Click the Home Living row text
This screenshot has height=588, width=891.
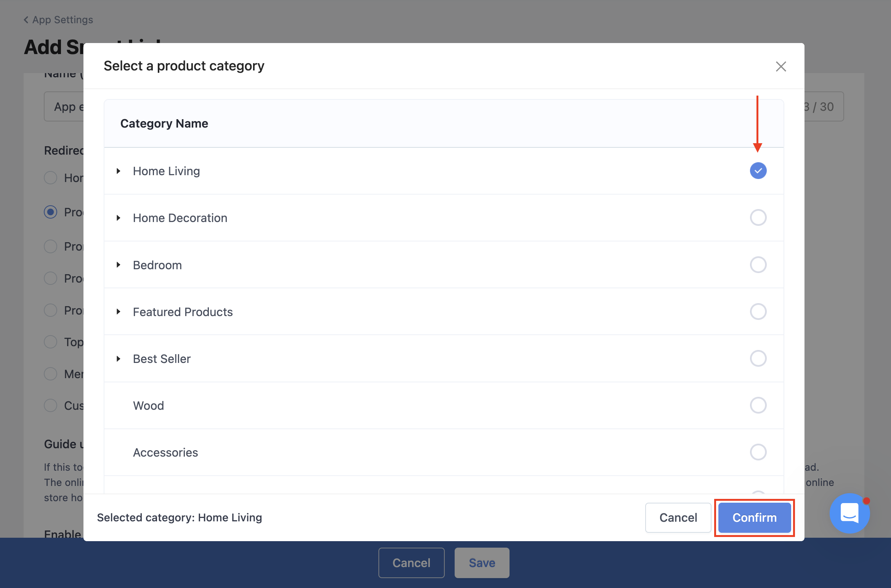point(166,171)
